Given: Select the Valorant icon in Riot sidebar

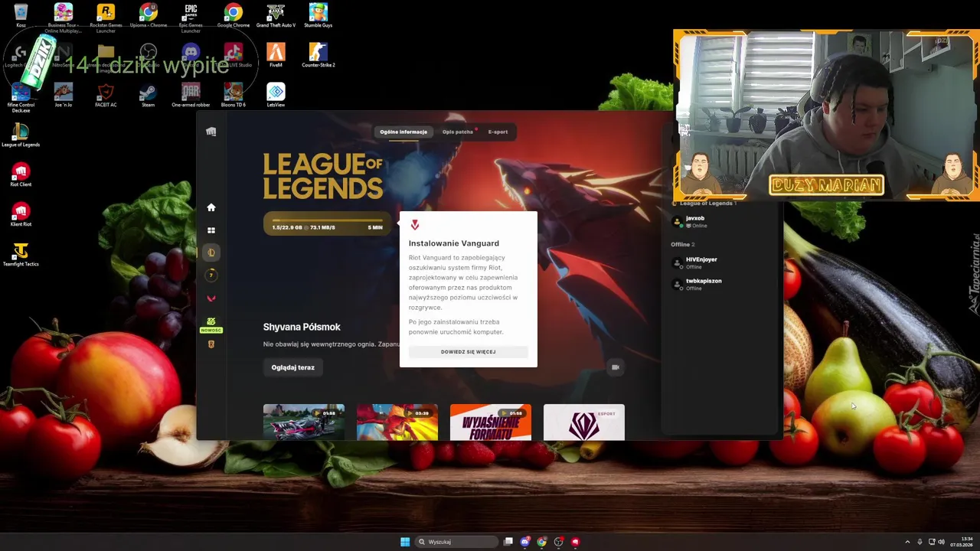Looking at the screenshot, I should [211, 298].
